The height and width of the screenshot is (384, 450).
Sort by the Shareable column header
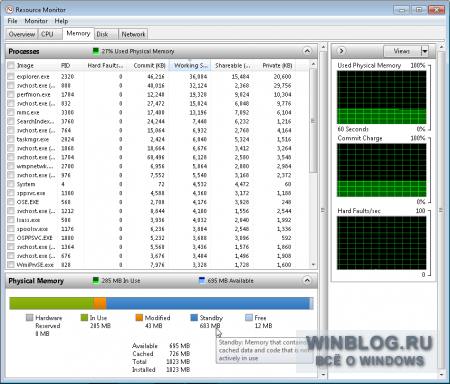click(232, 65)
